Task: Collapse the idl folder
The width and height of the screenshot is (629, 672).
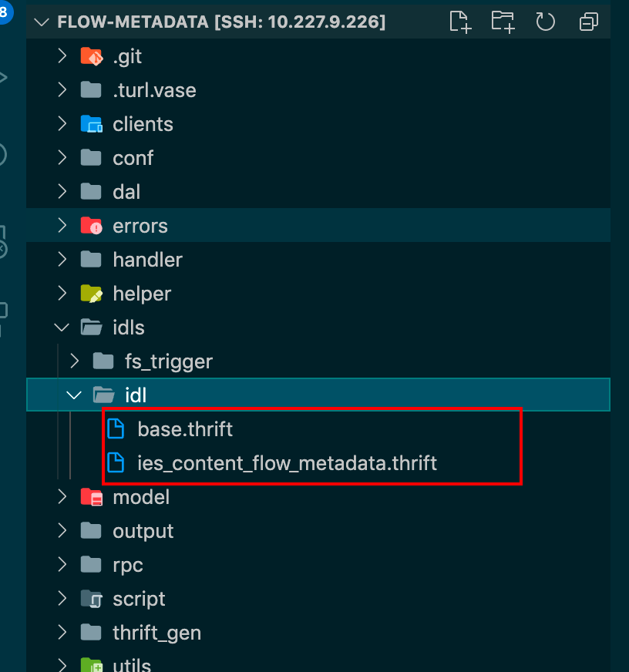Action: point(73,395)
